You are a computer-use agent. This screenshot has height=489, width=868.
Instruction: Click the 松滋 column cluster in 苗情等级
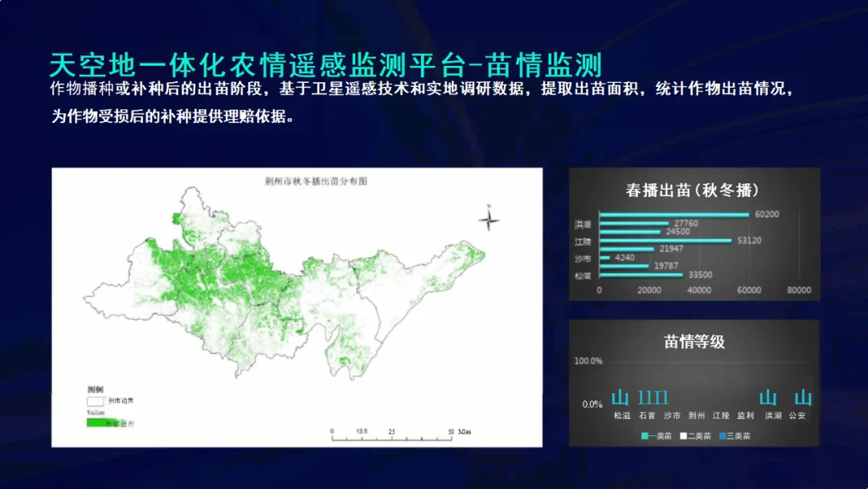pyautogui.click(x=620, y=397)
